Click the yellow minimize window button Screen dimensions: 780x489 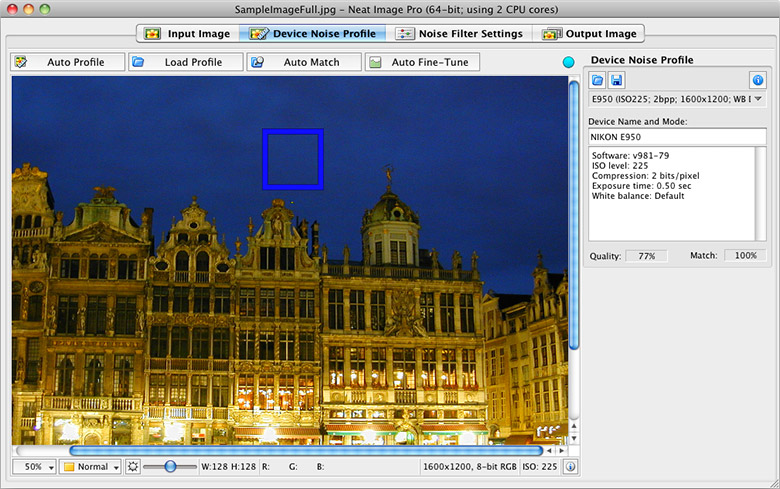[28, 9]
